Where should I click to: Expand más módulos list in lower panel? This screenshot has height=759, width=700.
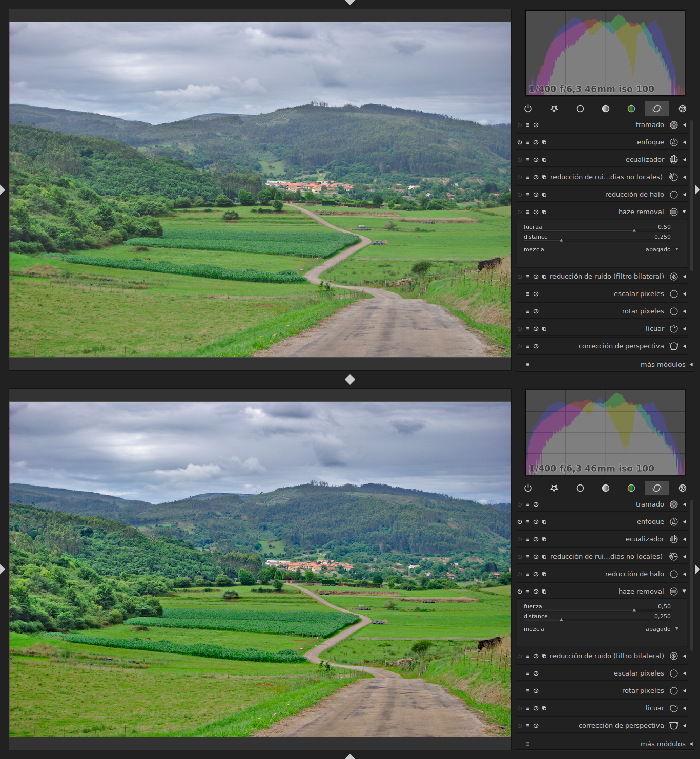pos(691,744)
